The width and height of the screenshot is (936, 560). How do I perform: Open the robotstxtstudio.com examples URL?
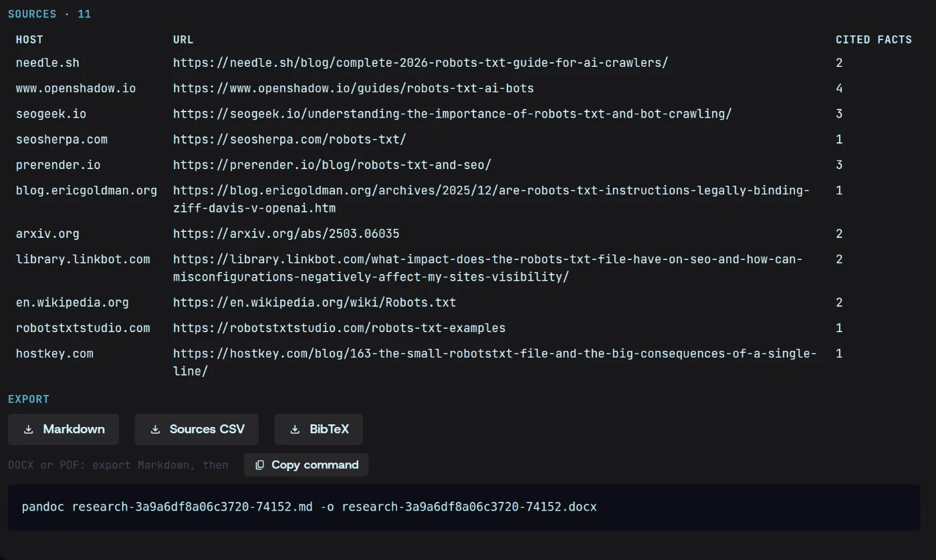tap(339, 328)
